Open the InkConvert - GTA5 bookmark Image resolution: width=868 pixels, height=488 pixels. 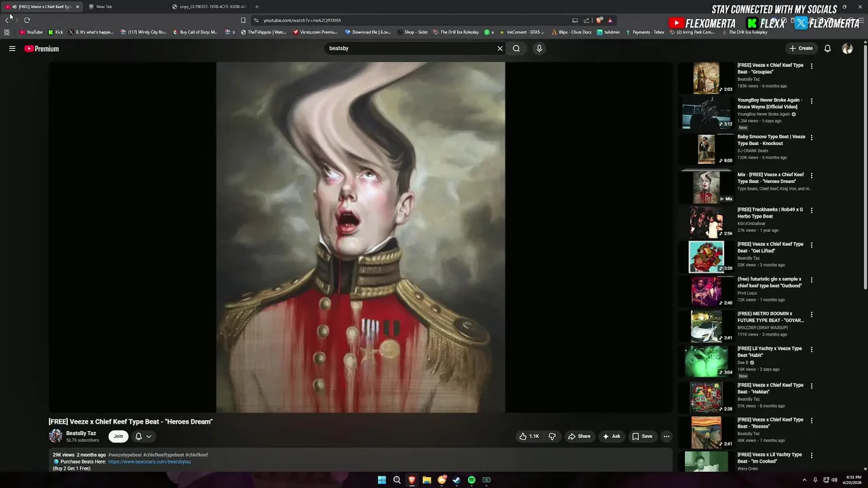pyautogui.click(x=521, y=32)
